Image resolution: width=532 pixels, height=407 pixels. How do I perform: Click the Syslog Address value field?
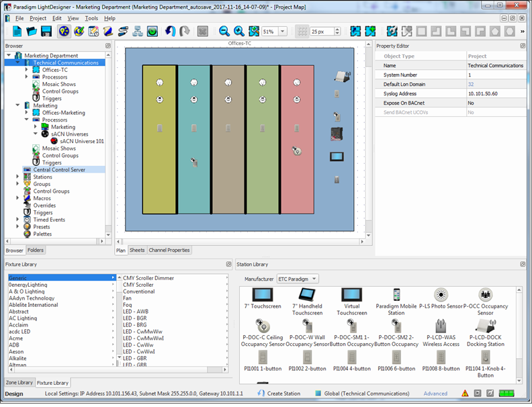pyautogui.click(x=496, y=93)
